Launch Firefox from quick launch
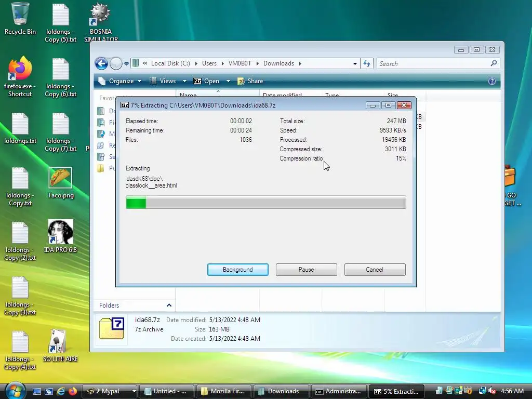Image resolution: width=532 pixels, height=399 pixels. pos(73,391)
